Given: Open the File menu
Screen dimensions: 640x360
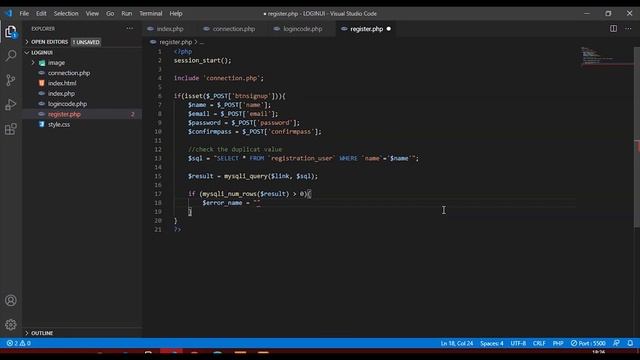Looking at the screenshot, I should [24, 13].
